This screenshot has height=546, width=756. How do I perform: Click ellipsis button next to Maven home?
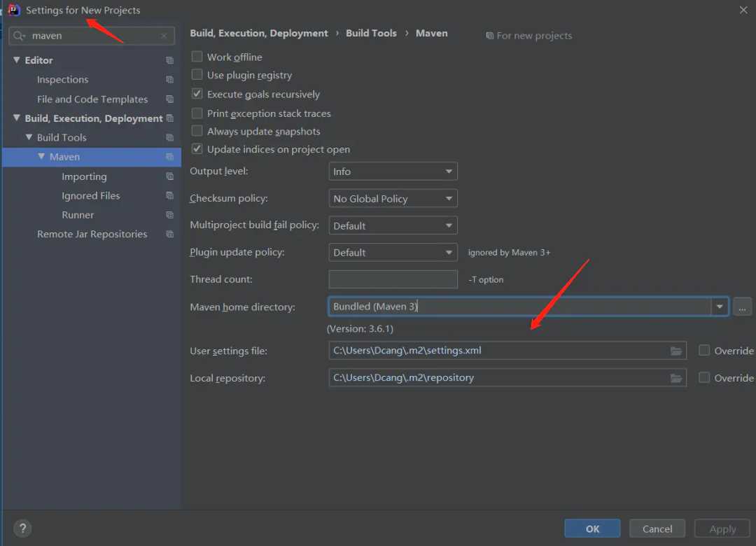[x=743, y=307]
